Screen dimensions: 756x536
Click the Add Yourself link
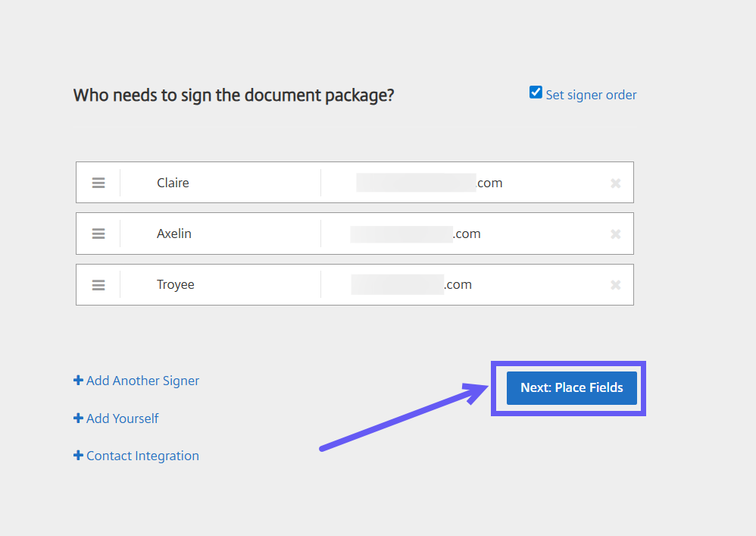[x=122, y=418]
